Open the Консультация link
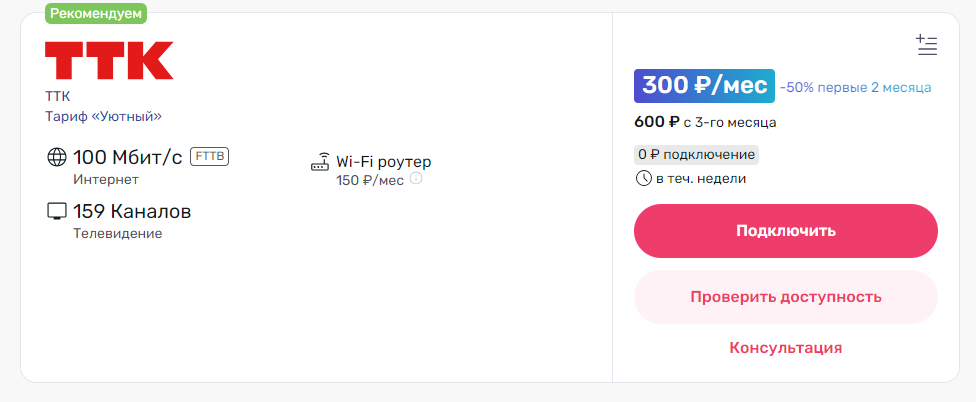This screenshot has width=976, height=402. pyautogui.click(x=786, y=347)
